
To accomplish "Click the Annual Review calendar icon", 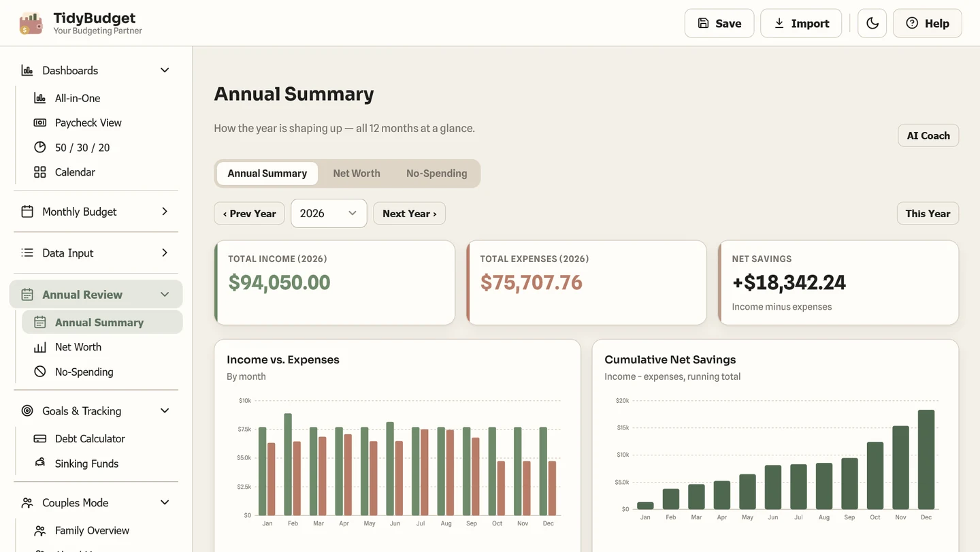I will (27, 295).
